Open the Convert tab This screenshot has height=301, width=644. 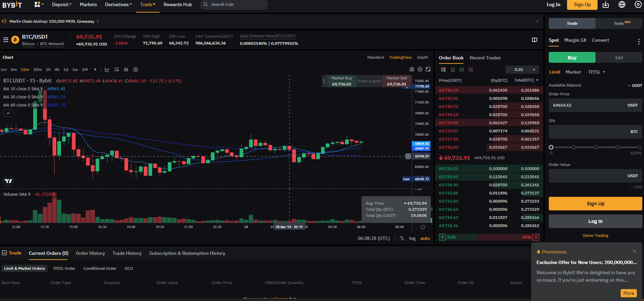click(x=600, y=40)
